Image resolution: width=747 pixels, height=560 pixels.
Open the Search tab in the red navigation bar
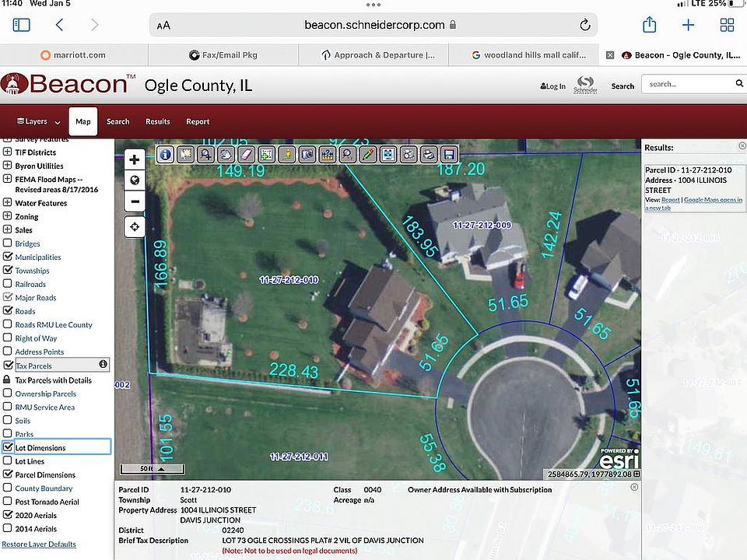pos(118,121)
